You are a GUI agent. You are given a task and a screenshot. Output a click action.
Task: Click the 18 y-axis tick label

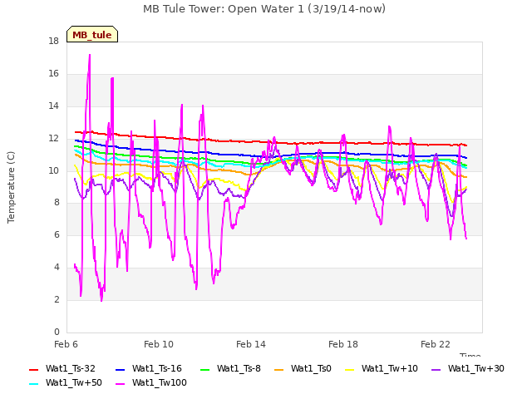[53, 42]
